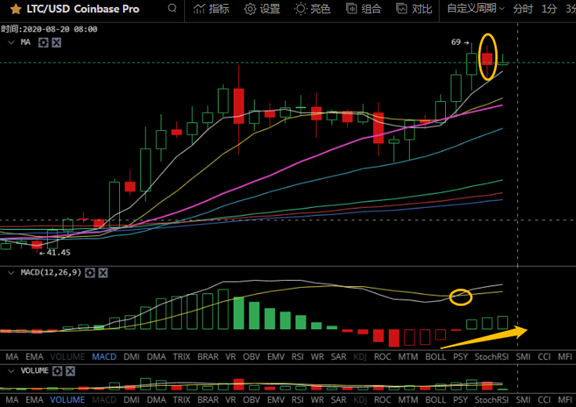Select OBV in the bottom indicator tab row
The height and width of the screenshot is (407, 576).
point(251,400)
